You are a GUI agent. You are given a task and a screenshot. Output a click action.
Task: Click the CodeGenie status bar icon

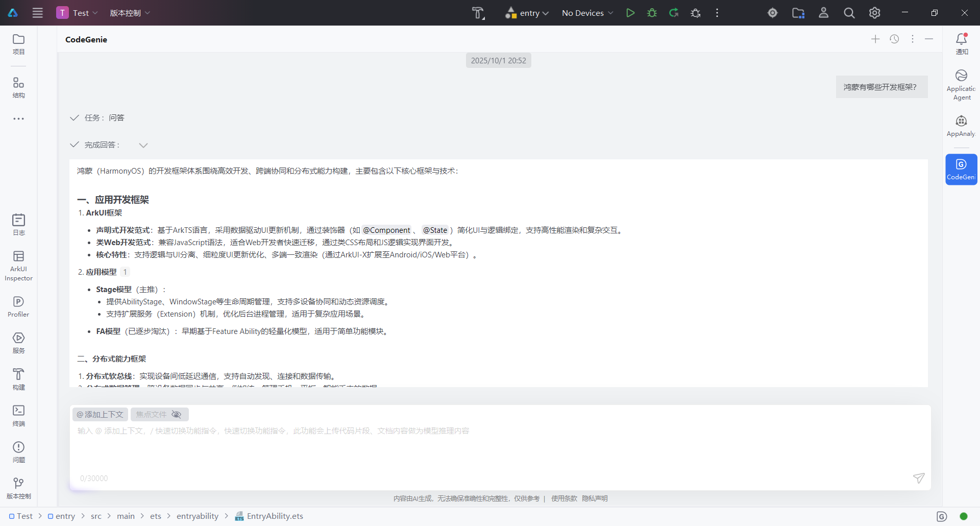942,516
